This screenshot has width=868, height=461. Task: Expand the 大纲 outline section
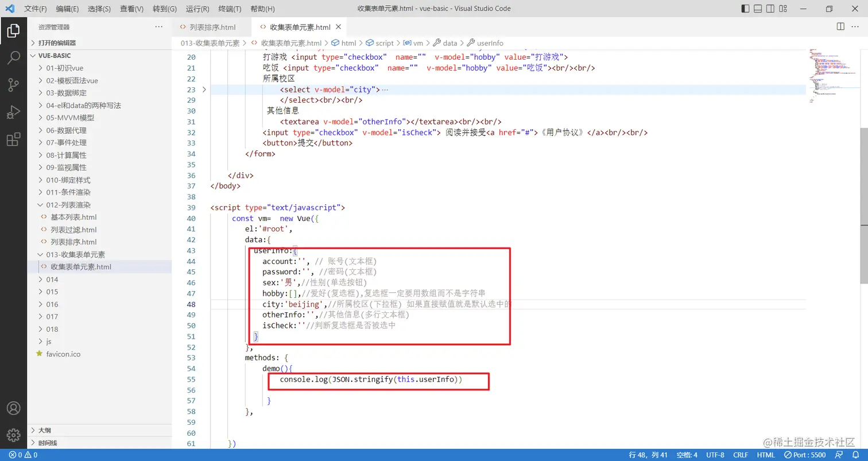[99, 430]
